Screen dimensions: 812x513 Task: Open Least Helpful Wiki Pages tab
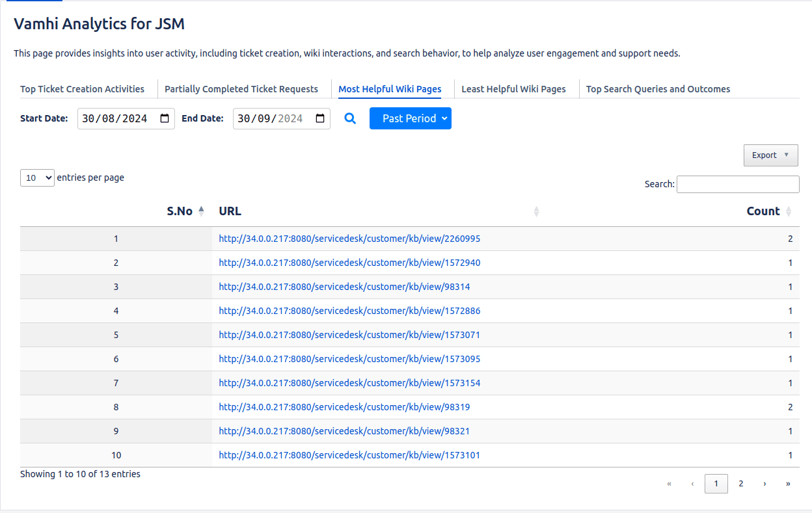(513, 89)
